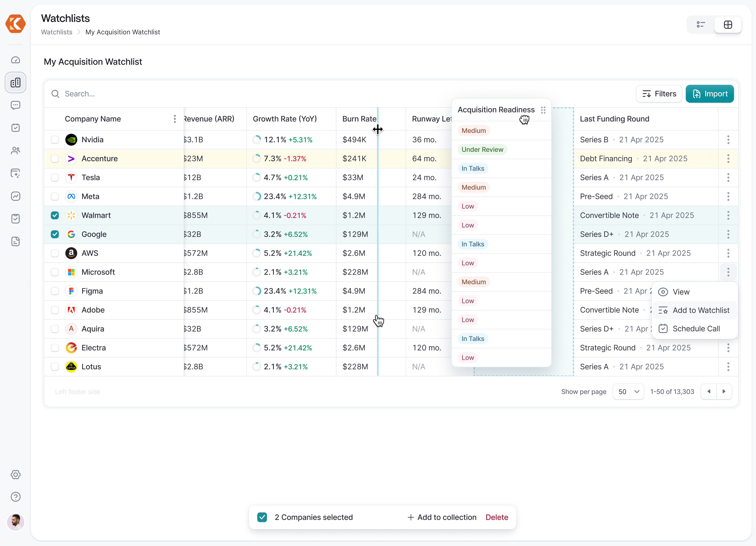Select the Figma row checkbox
The height and width of the screenshot is (546, 756).
click(x=55, y=291)
